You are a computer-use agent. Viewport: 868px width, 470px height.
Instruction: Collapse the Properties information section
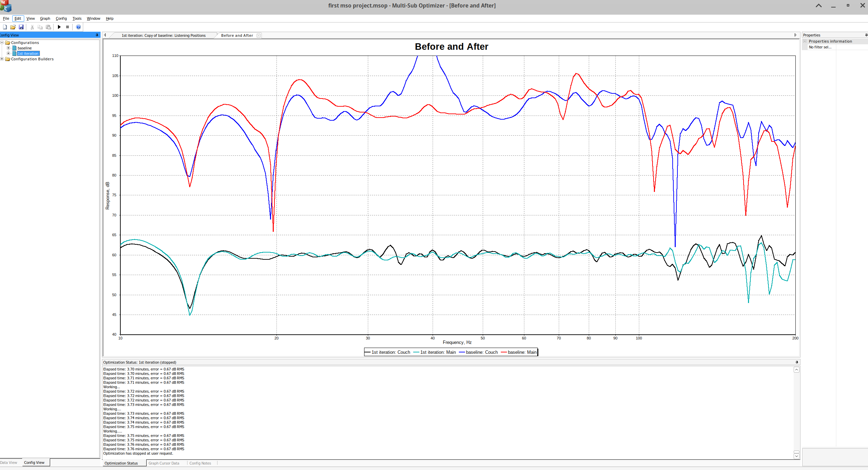805,41
